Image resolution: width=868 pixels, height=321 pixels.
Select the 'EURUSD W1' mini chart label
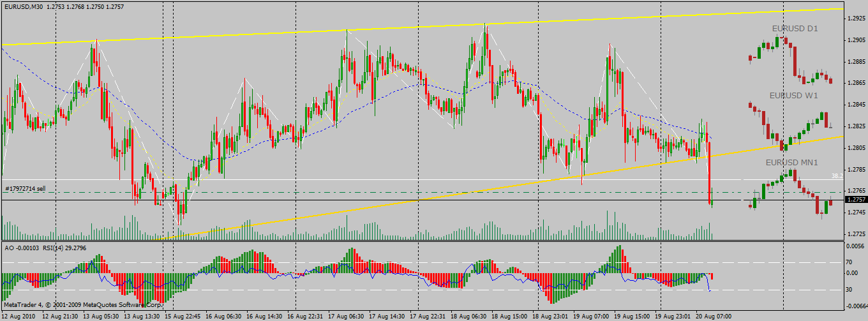793,95
